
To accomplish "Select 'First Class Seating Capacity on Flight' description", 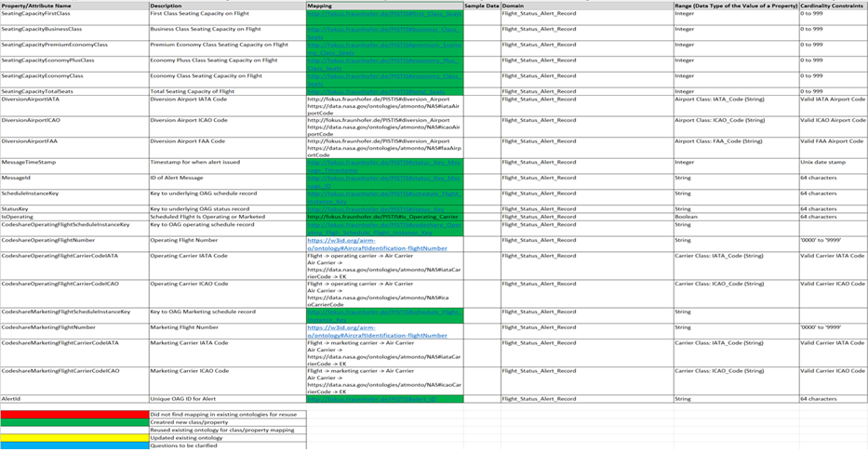I will click(x=228, y=17).
